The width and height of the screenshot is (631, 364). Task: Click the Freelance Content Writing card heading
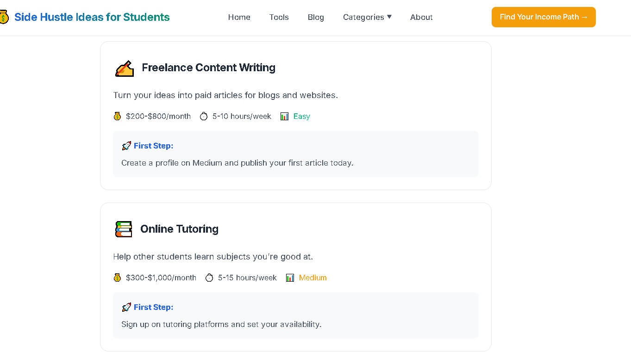point(208,68)
